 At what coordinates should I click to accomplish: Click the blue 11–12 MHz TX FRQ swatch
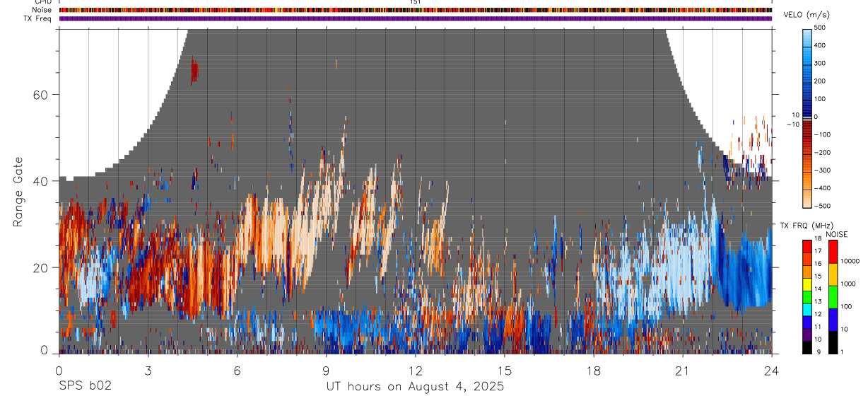pyautogui.click(x=807, y=321)
